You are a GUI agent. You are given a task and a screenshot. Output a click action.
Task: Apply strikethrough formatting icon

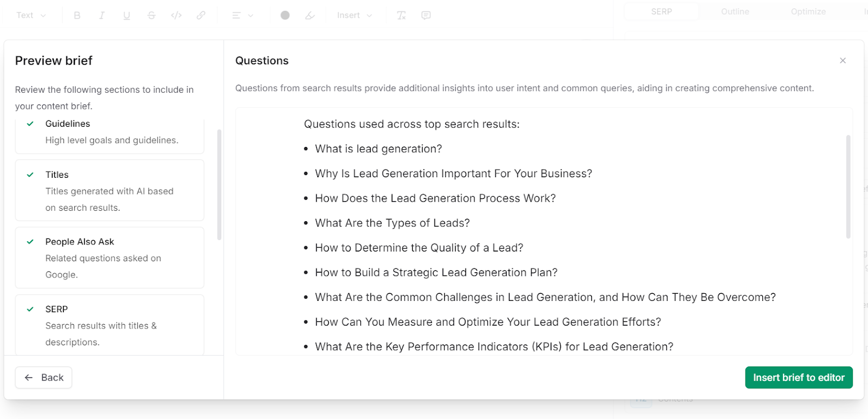click(x=151, y=15)
